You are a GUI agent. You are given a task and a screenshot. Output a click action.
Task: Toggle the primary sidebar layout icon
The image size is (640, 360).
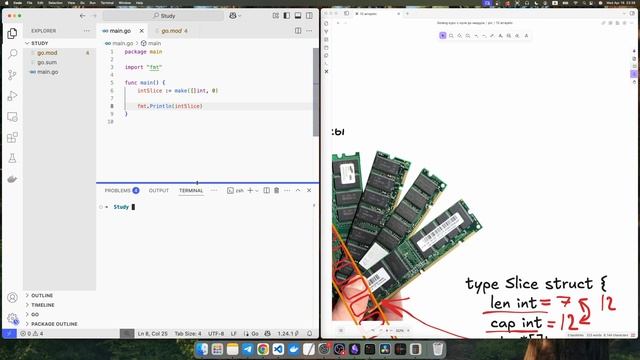coord(287,16)
